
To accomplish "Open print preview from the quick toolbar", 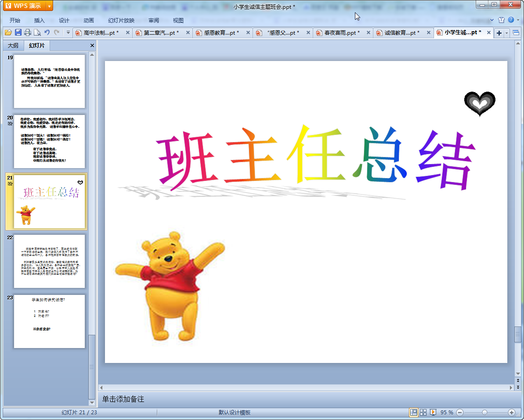I will [37, 32].
